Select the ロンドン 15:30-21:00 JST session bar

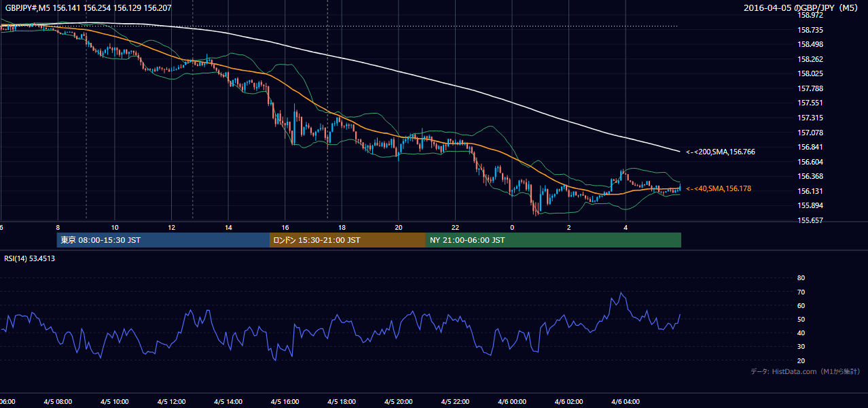click(x=348, y=240)
